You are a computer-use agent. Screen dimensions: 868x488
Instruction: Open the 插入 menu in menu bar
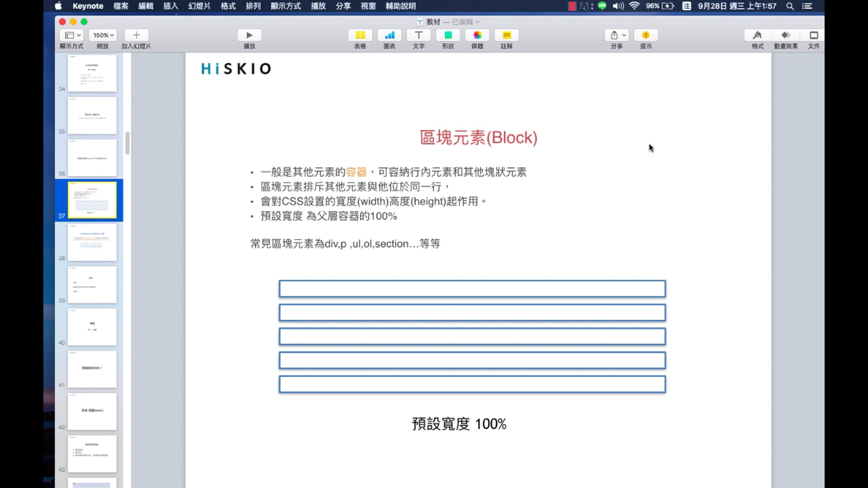170,6
